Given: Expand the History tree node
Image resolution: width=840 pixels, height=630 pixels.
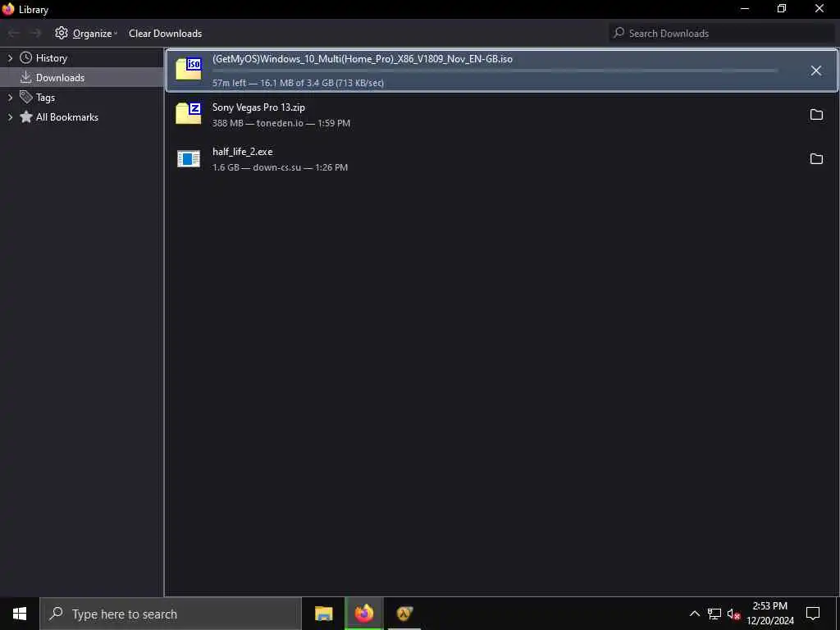Looking at the screenshot, I should [x=10, y=58].
